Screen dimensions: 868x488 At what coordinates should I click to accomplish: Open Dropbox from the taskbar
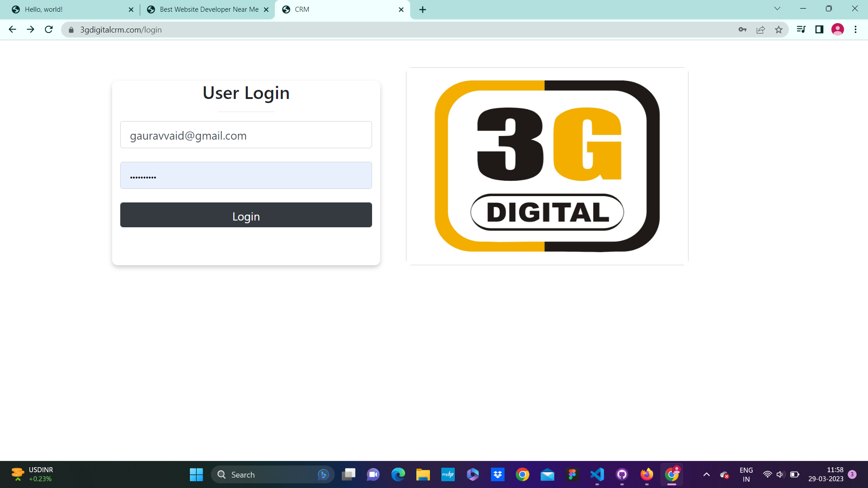(498, 474)
